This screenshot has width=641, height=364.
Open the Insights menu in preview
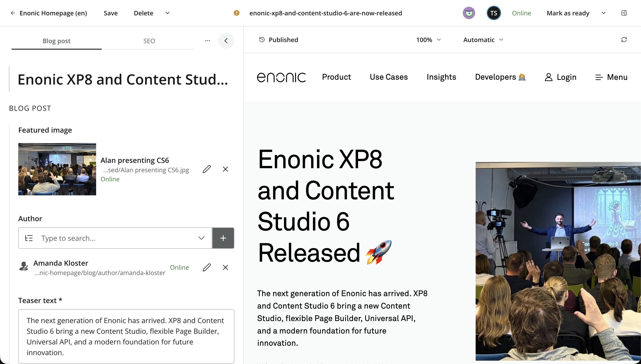coord(441,77)
